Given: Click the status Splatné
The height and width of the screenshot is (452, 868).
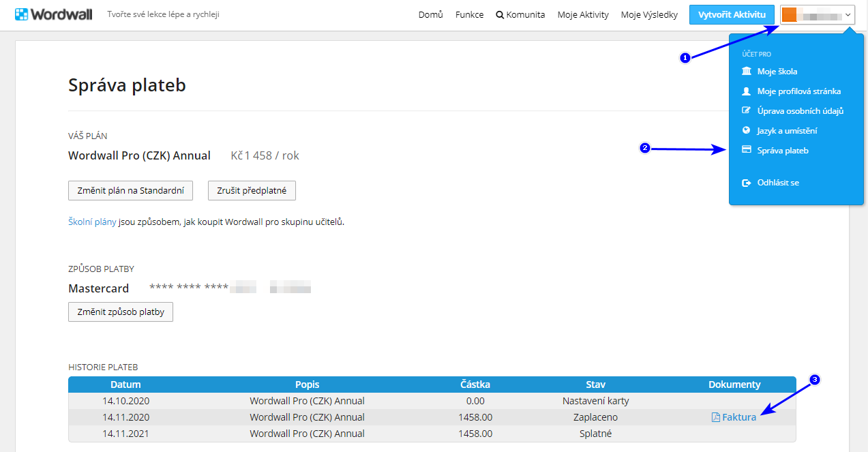Looking at the screenshot, I should point(596,434).
